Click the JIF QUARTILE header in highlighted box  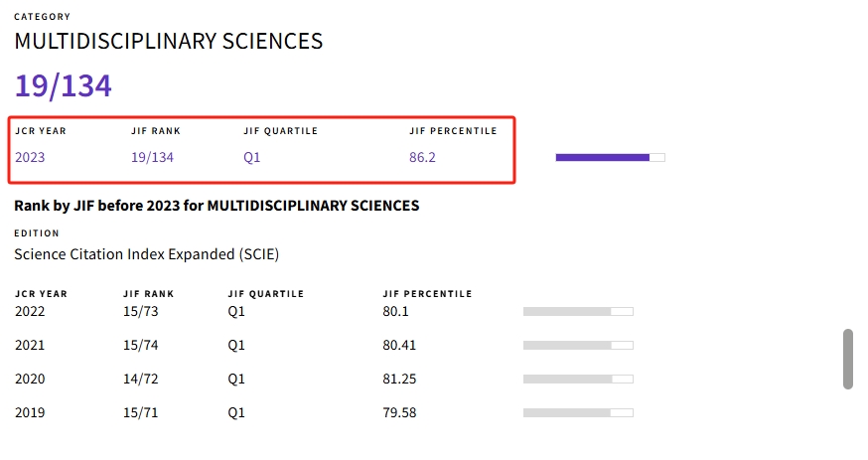[x=281, y=131]
